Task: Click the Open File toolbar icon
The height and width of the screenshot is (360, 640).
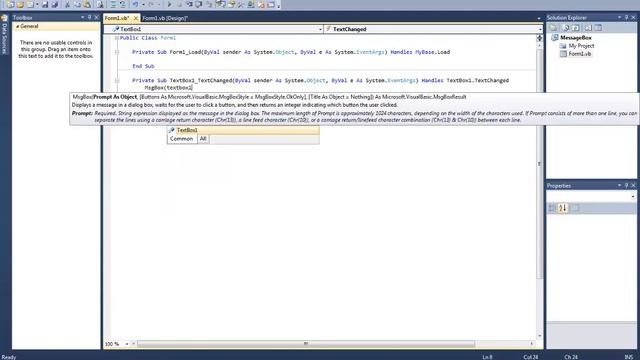Action: point(20,4)
